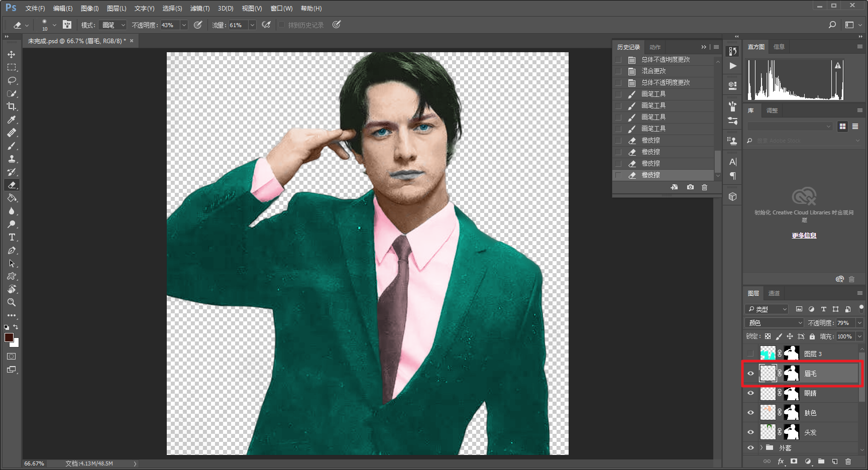This screenshot has width=868, height=470.
Task: Click the 眉毛 layer thumbnail
Action: 768,374
